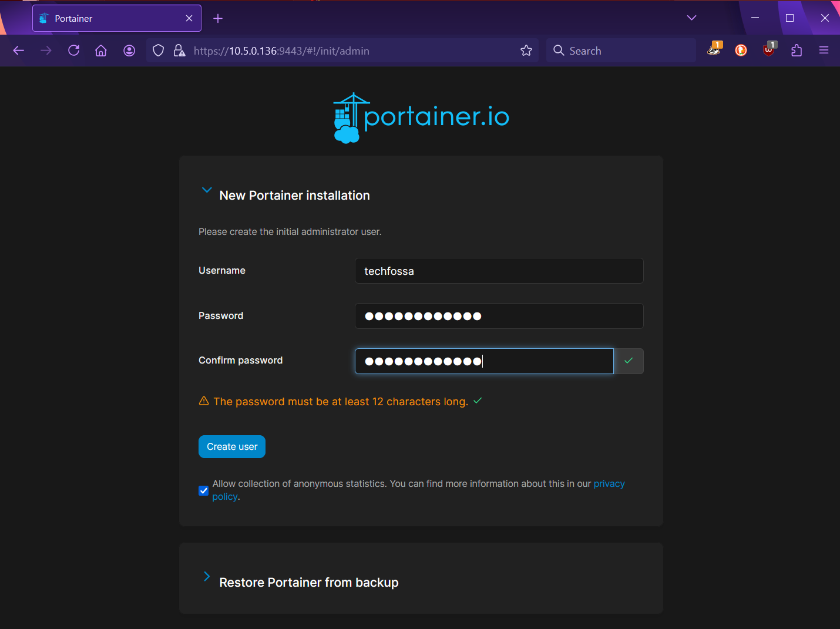Click into the Username field

[x=499, y=271]
